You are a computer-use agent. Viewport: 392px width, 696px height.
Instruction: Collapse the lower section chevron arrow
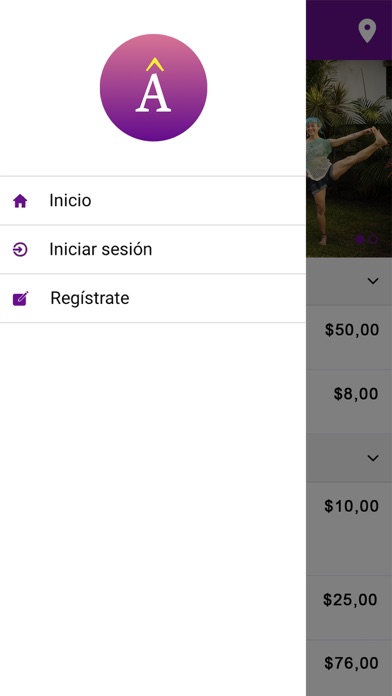373,458
